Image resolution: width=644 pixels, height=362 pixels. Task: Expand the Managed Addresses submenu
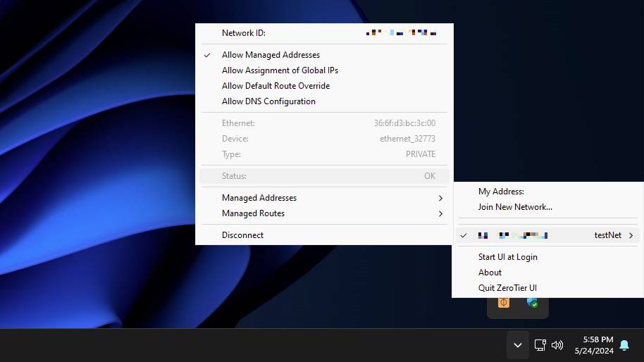[324, 198]
